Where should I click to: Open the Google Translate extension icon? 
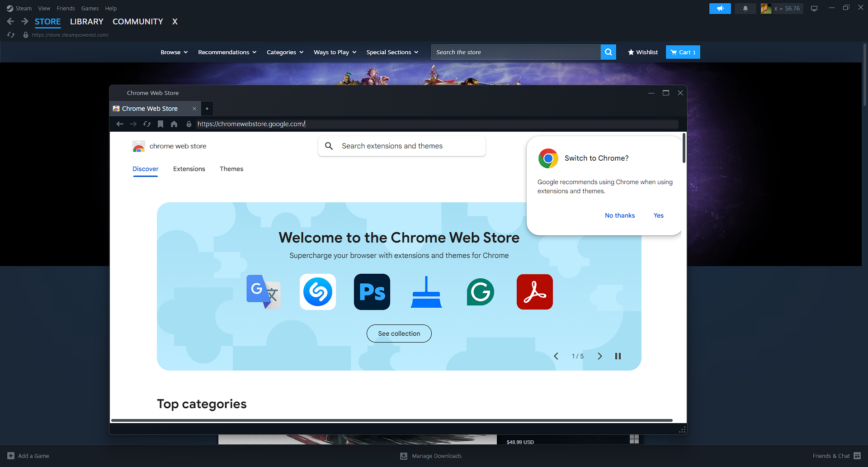264,292
